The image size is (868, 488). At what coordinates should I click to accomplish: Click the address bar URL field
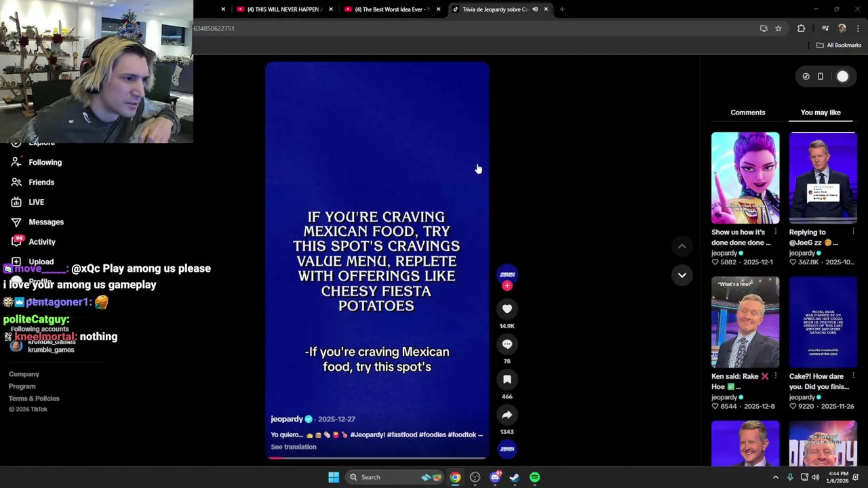click(x=473, y=28)
